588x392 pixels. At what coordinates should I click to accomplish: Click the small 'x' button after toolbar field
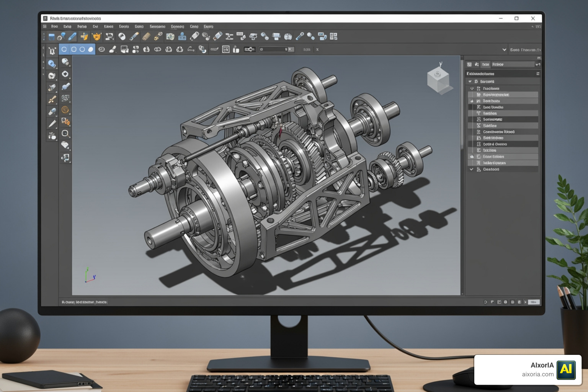(x=317, y=49)
